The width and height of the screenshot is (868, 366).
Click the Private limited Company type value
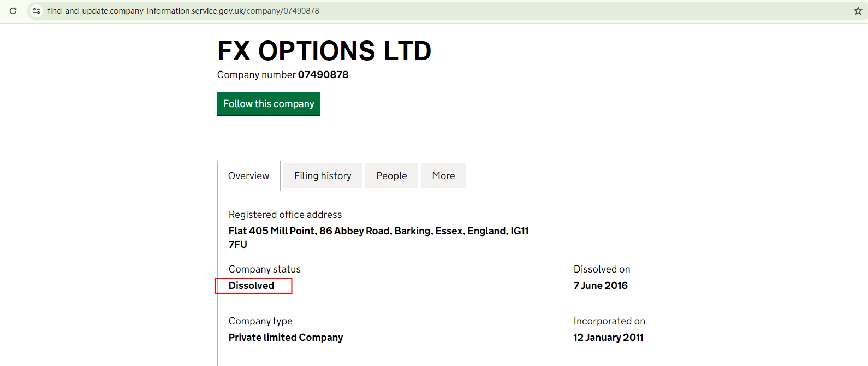[x=286, y=338]
